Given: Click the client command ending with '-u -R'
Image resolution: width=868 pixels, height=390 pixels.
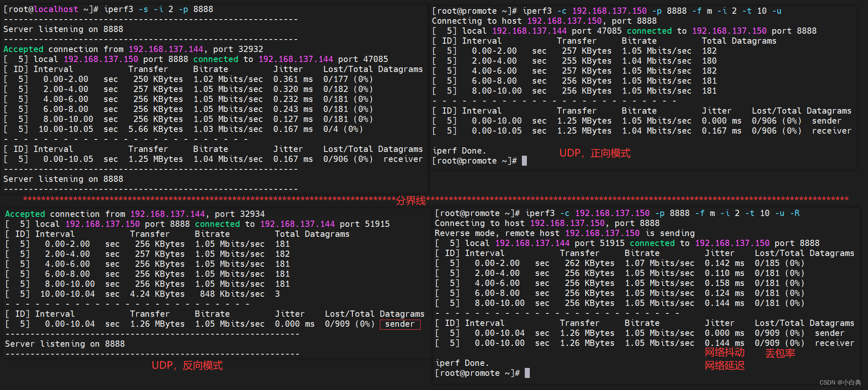Looking at the screenshot, I should tap(663, 213).
